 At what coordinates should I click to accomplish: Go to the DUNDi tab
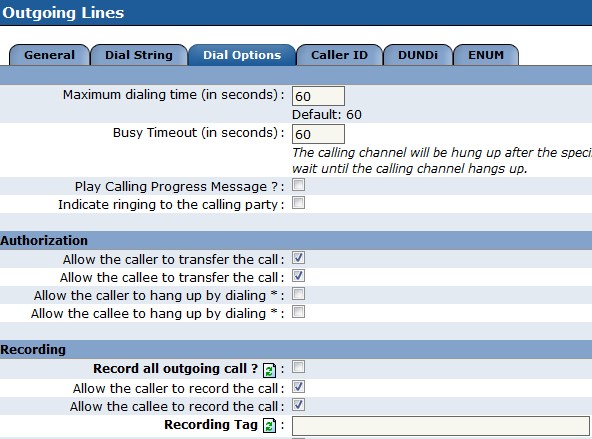click(418, 55)
